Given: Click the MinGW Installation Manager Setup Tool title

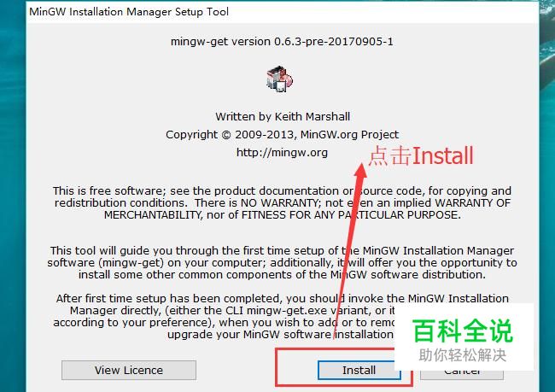Looking at the screenshot, I should click(x=129, y=12).
